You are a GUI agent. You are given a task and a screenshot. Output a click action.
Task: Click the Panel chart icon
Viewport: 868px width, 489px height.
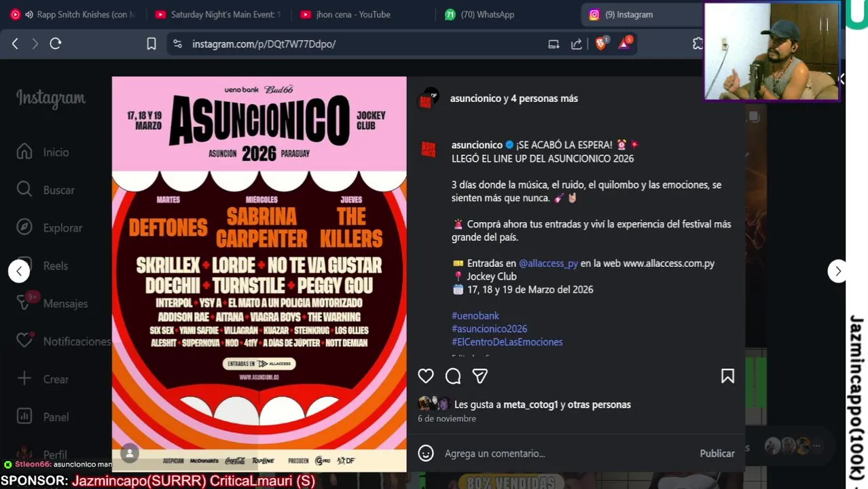(24, 416)
